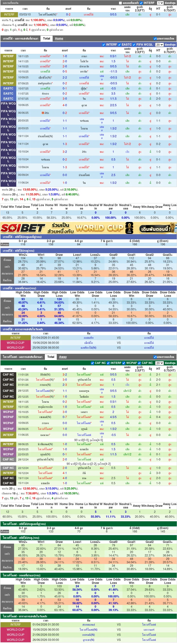The height and width of the screenshot is (644, 177).
Task: Click เอกวาดอร์ in the 15/06/2026 fixture
Action: pyautogui.click(x=149, y=629)
